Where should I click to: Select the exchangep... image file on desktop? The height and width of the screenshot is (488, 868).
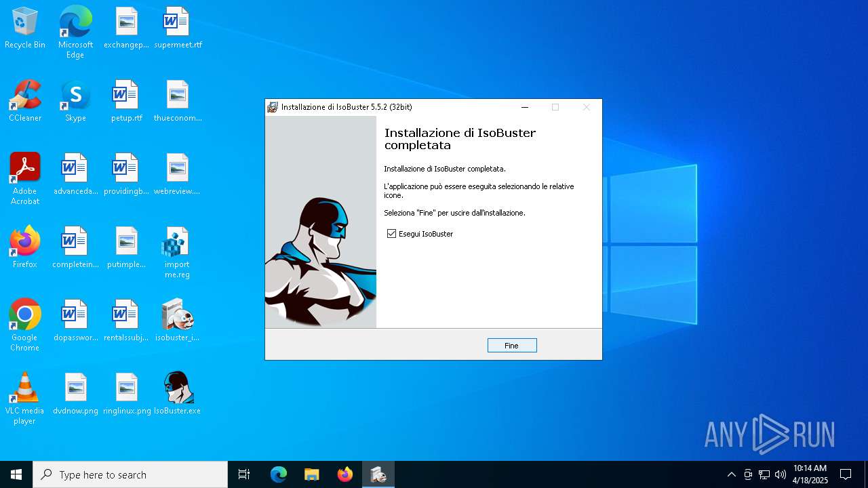(126, 28)
